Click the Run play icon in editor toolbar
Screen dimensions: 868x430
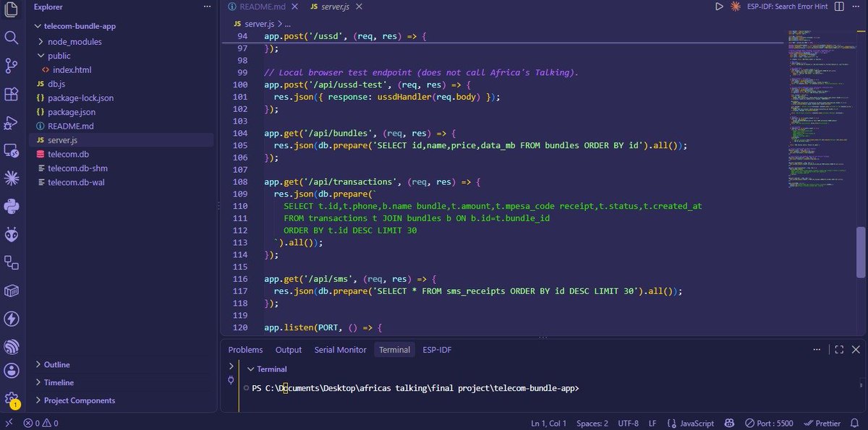[719, 7]
